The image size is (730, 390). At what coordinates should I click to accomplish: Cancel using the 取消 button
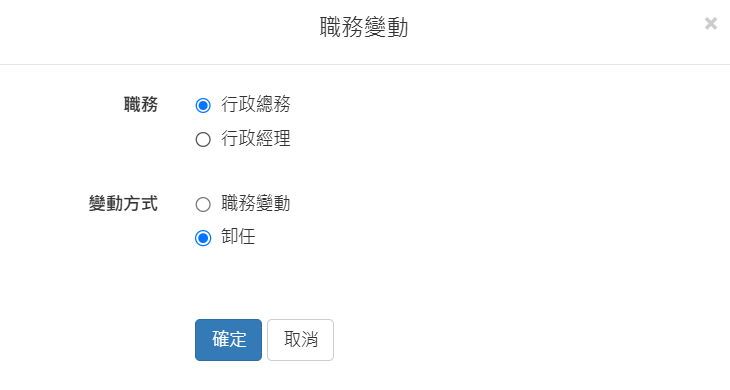(300, 340)
